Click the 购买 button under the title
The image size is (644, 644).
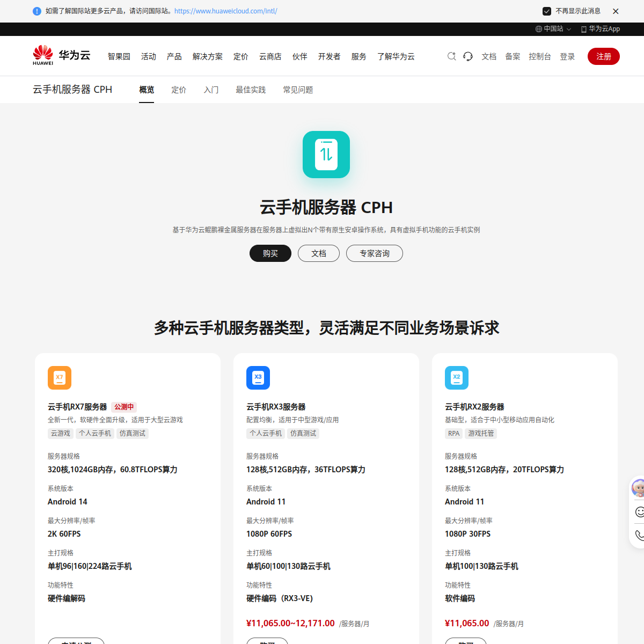(x=270, y=253)
